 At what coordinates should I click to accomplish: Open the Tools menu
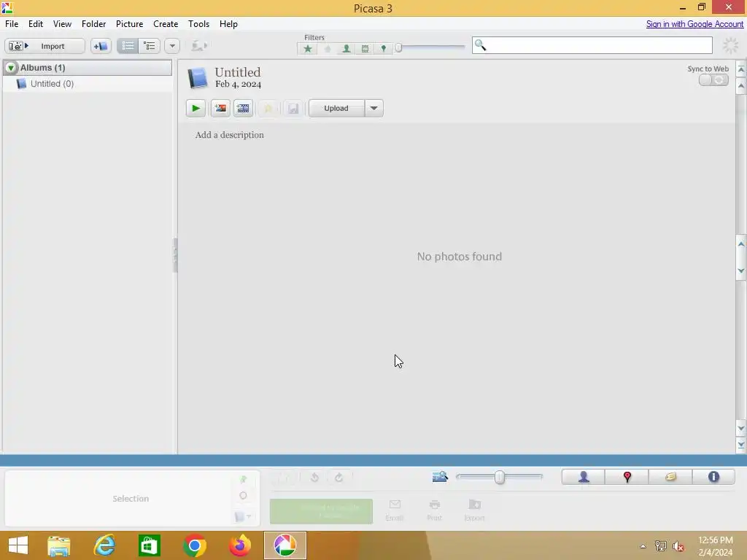coord(198,24)
